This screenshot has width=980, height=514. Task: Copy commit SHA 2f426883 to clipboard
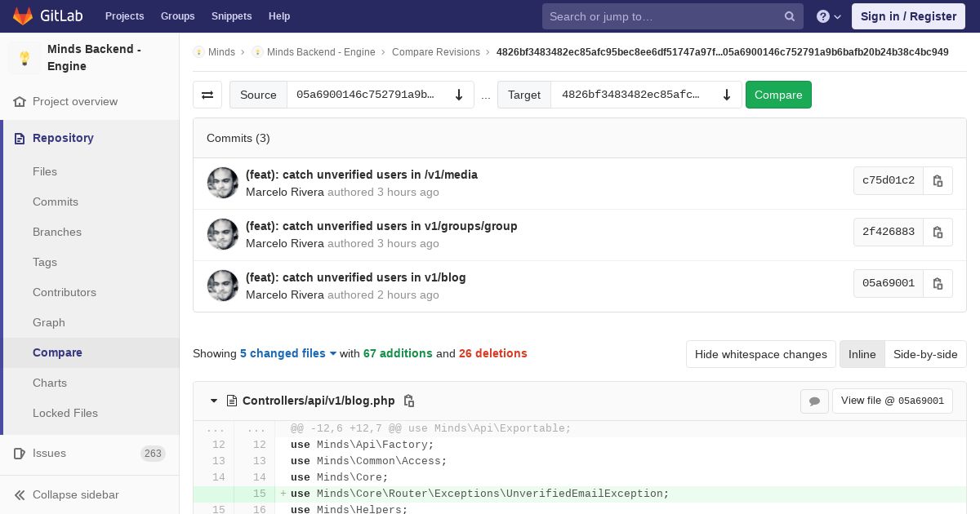938,232
